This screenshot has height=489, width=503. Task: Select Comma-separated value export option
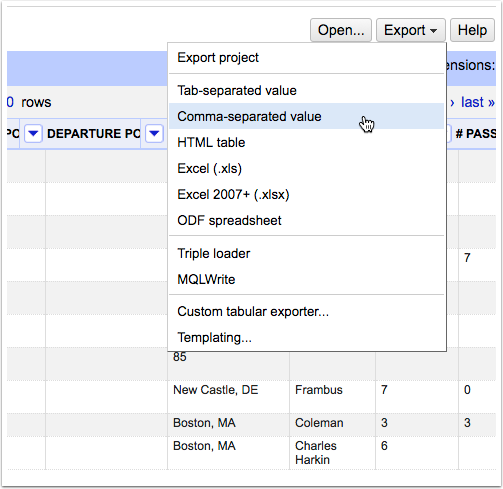306,116
